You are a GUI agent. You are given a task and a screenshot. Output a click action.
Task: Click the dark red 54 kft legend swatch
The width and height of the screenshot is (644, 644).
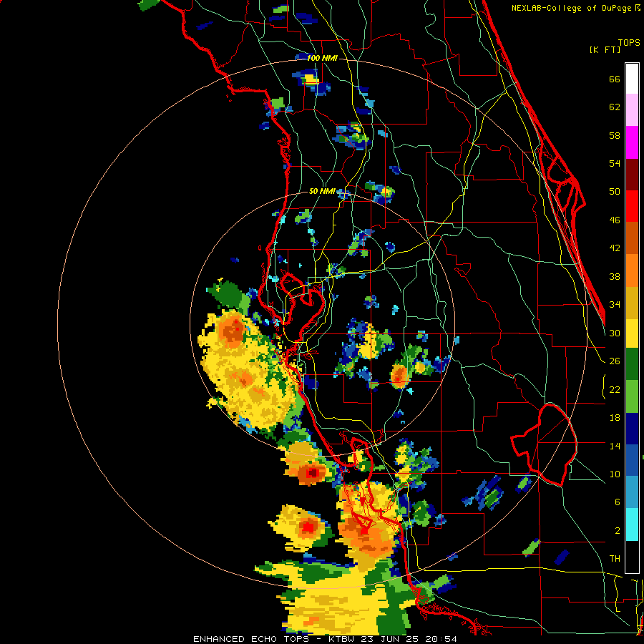click(632, 174)
